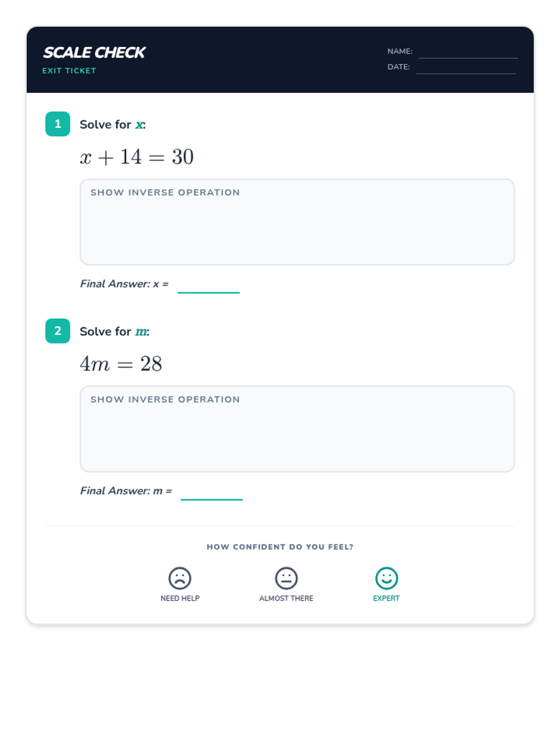Click the Date input line

point(466,68)
